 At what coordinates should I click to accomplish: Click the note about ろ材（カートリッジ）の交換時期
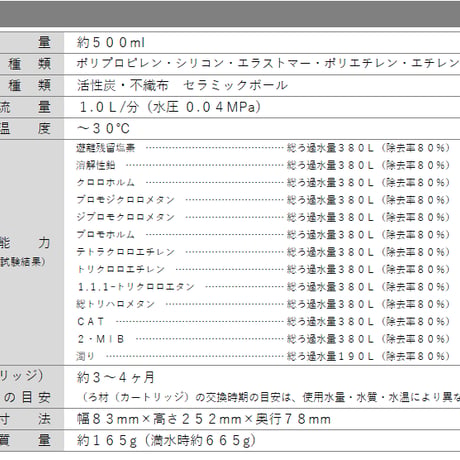coord(271,397)
